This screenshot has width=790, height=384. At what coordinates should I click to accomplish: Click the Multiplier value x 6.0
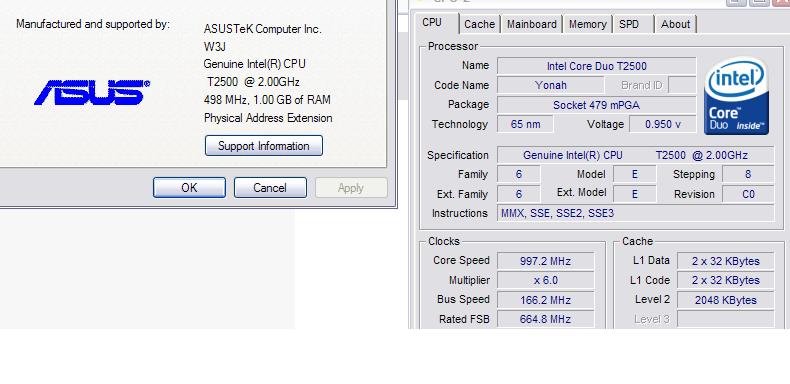(x=545, y=280)
